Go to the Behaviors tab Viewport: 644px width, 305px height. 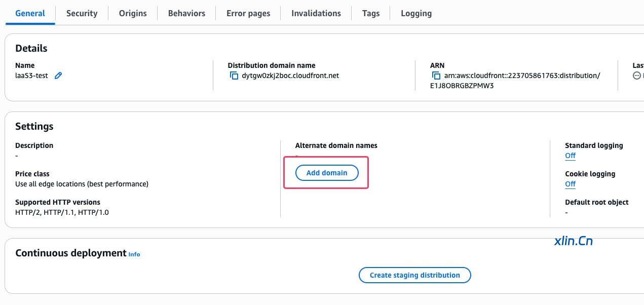(186, 13)
